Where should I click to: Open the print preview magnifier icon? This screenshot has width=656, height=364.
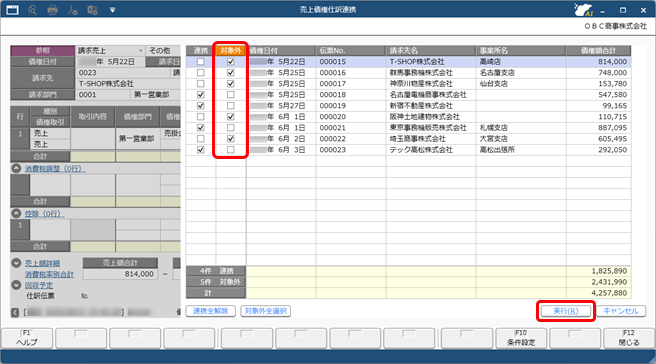tap(32, 9)
